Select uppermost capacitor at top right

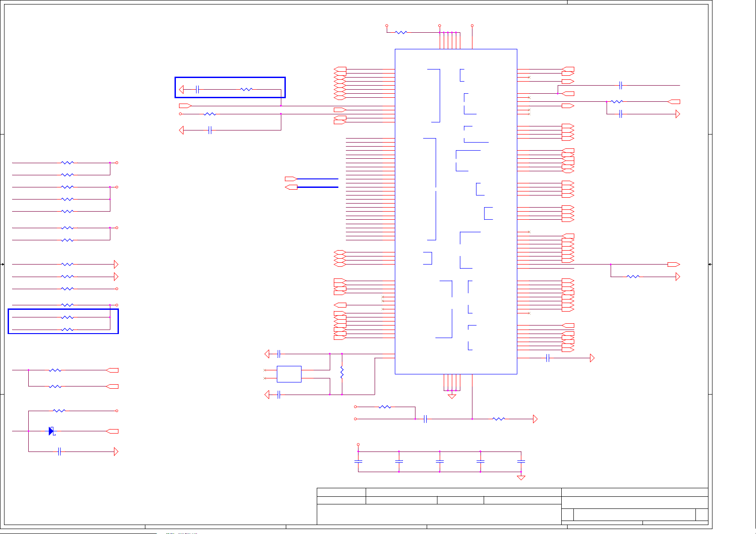(621, 85)
